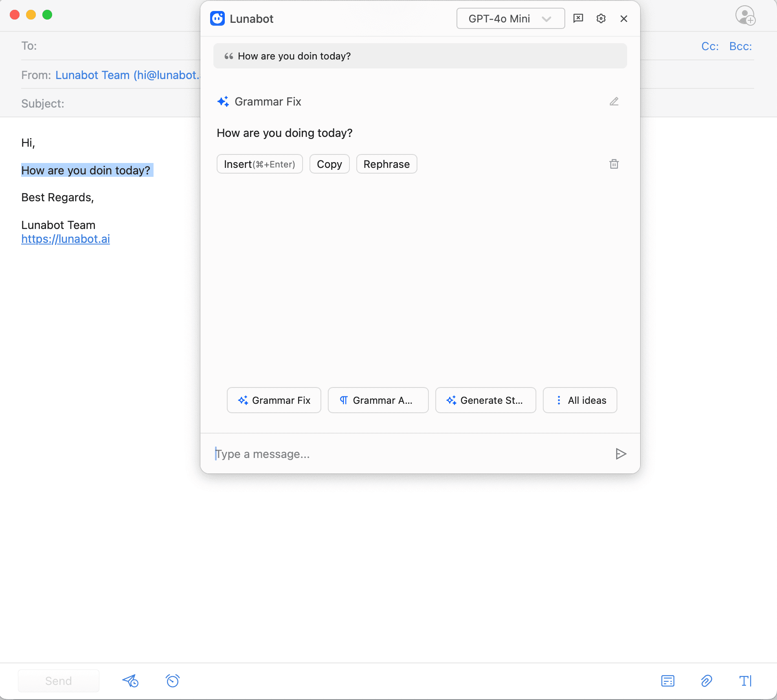Open Lunabot settings gear icon

pos(601,18)
